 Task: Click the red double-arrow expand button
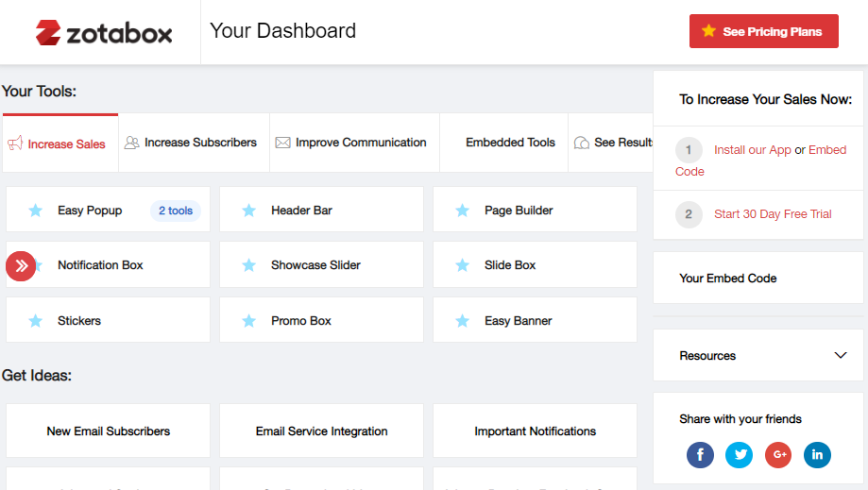pyautogui.click(x=21, y=266)
